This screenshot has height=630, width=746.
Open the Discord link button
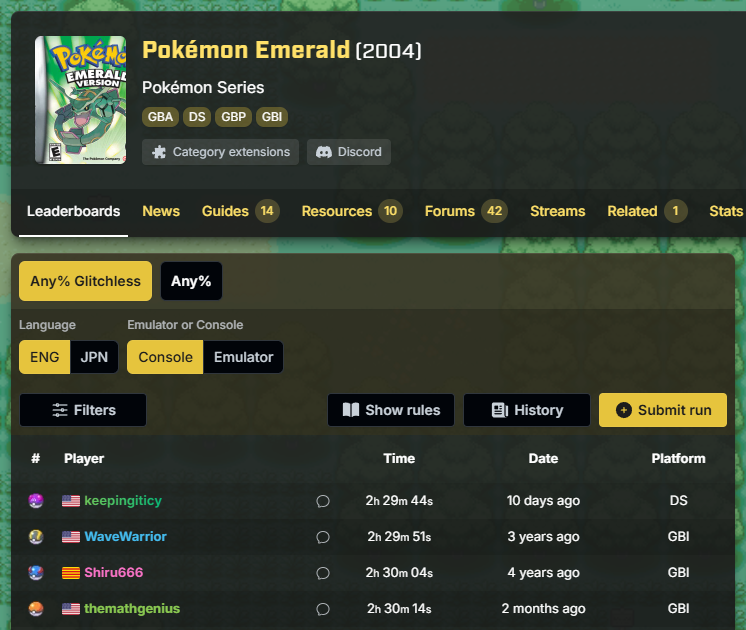point(349,152)
